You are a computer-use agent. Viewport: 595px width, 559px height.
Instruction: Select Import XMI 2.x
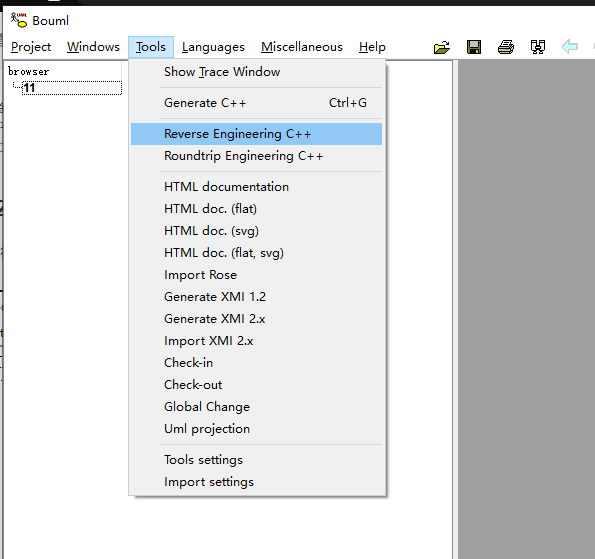[x=257, y=341]
